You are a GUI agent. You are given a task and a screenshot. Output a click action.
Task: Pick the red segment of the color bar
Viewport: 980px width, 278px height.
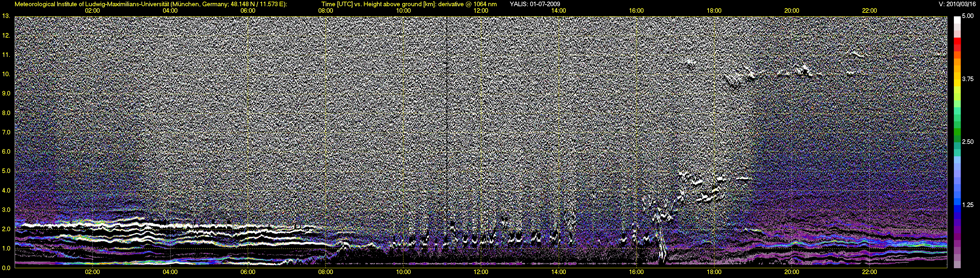click(957, 46)
